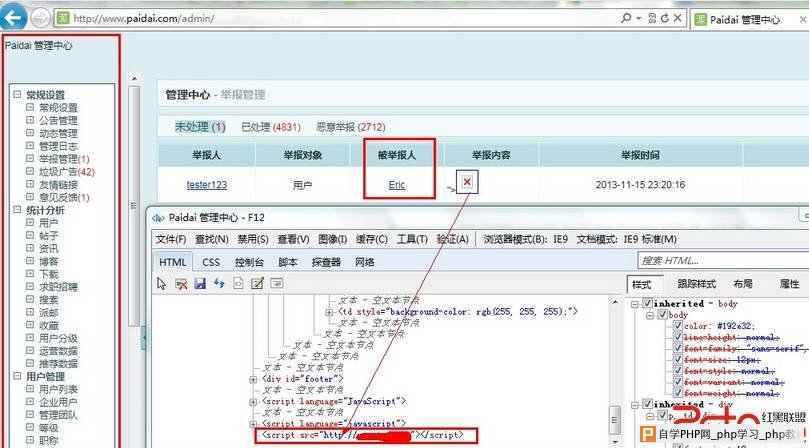Switch to the CSS tab in F12
Screen dimensions: 809x448
point(211,262)
